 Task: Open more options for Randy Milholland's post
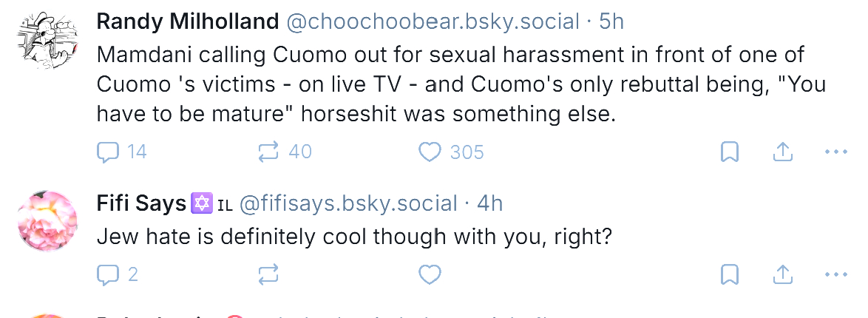coord(835,152)
